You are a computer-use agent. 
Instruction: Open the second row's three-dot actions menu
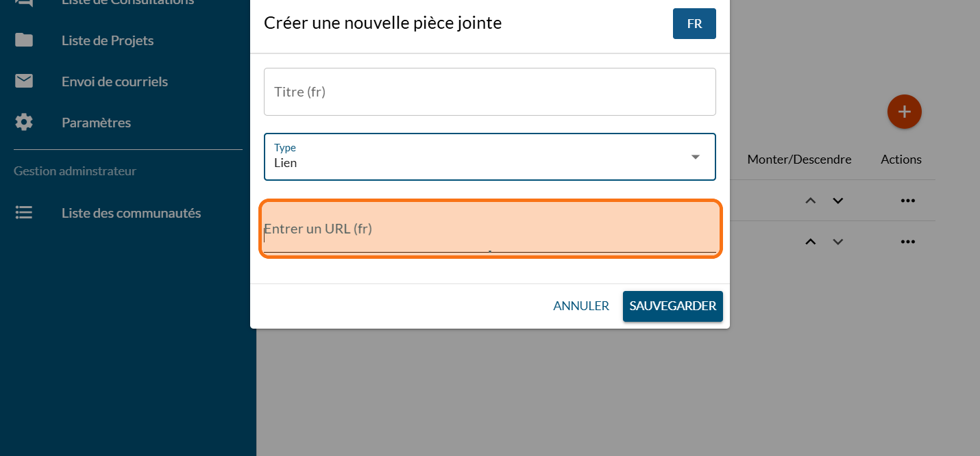click(x=908, y=242)
